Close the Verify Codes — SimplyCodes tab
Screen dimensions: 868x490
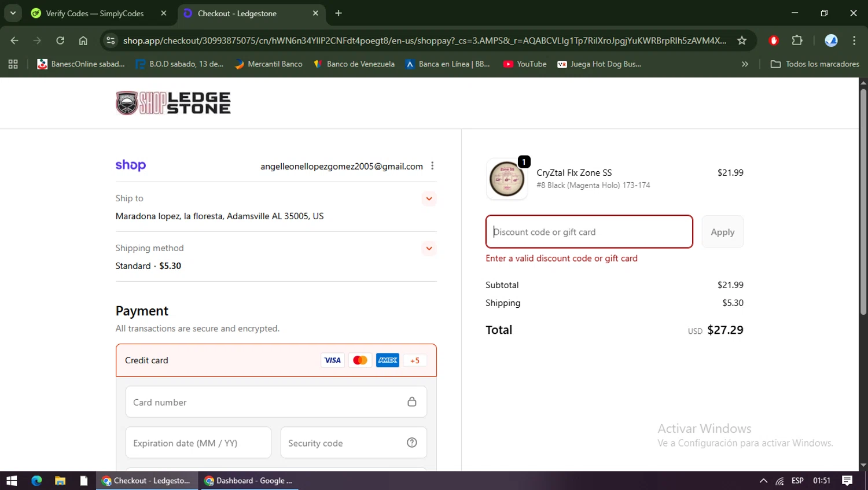pyautogui.click(x=164, y=13)
